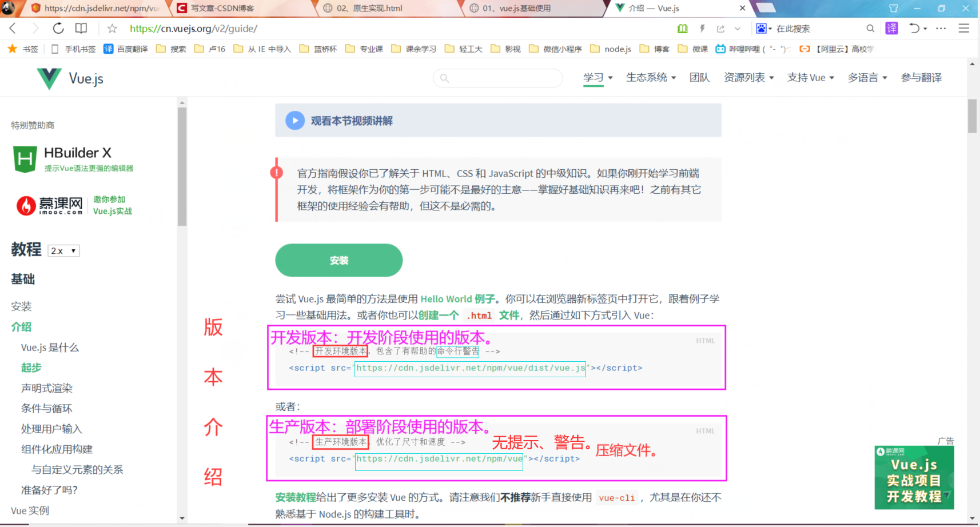The height and width of the screenshot is (527, 980).
Task: Open the 团队 navigation link
Action: click(x=699, y=78)
